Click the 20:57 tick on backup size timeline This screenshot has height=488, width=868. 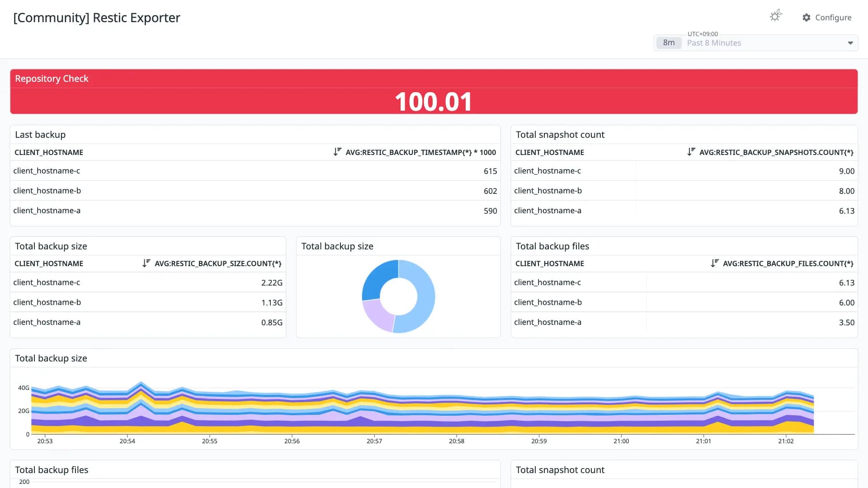(374, 441)
